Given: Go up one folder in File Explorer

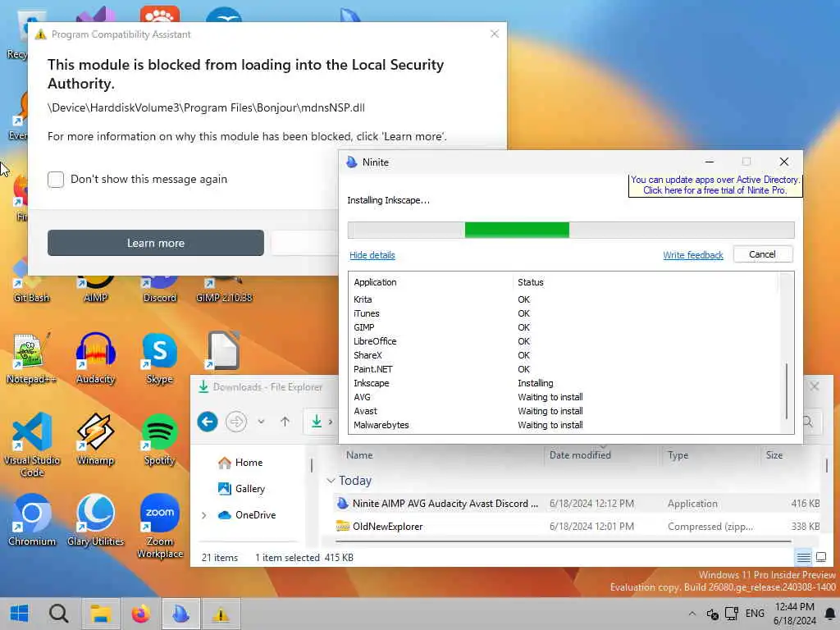Looking at the screenshot, I should point(285,422).
